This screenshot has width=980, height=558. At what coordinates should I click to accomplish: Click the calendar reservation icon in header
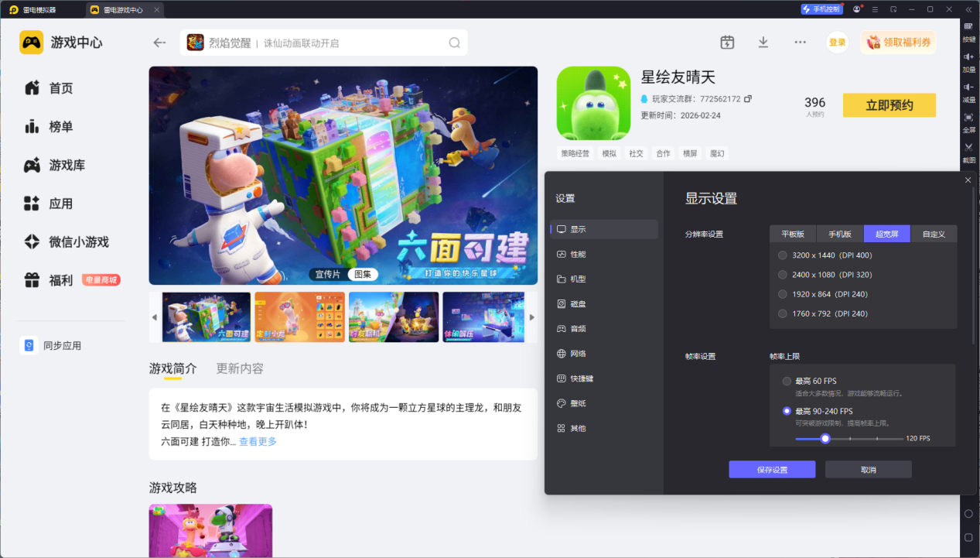click(727, 43)
